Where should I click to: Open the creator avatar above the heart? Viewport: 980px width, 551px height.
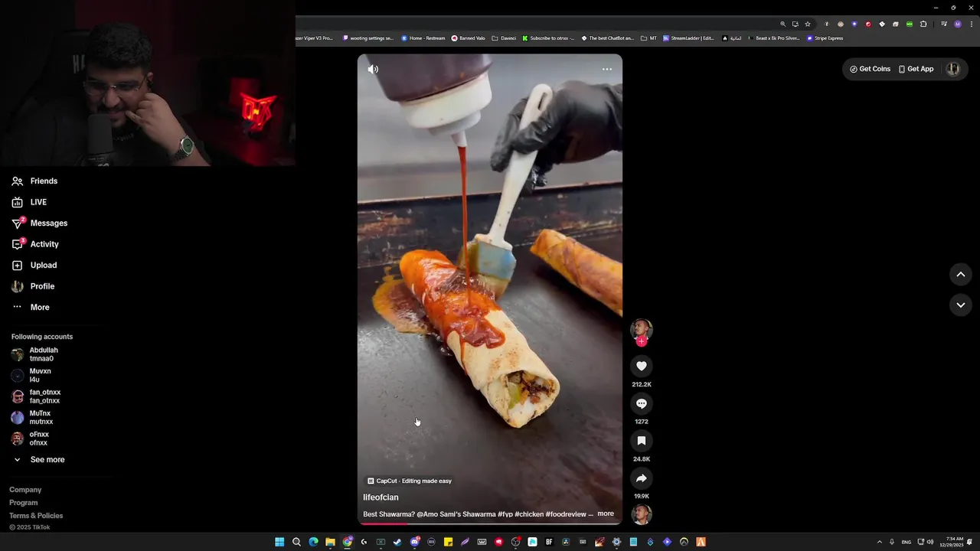[x=641, y=329]
